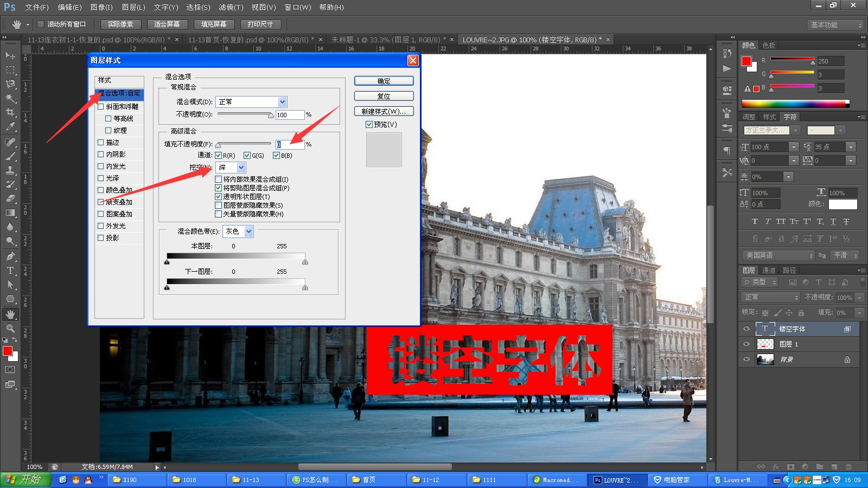Open the 混合颜色带 gray dropdown
The width and height of the screenshot is (868, 488).
pyautogui.click(x=239, y=232)
